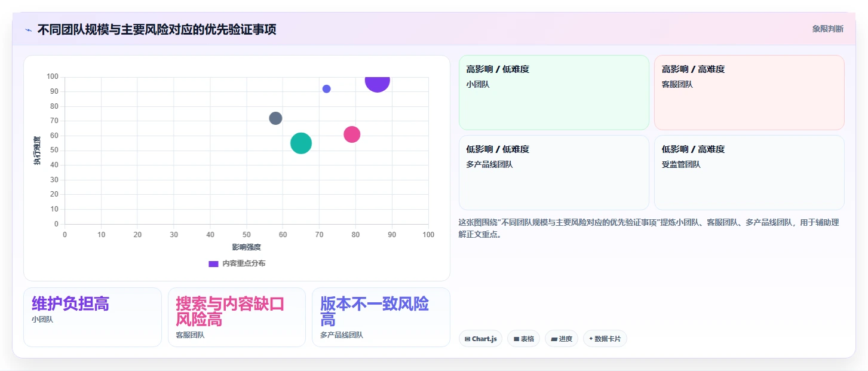The width and height of the screenshot is (868, 371).
Task: Open the 高影响 / 低难度 quadrant card
Action: coord(554,93)
